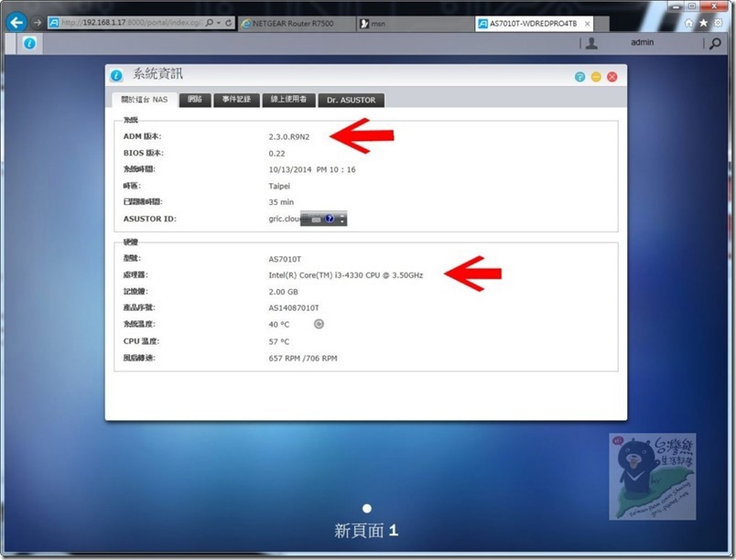Image resolution: width=736 pixels, height=560 pixels.
Task: Click the browser Forward arrow button
Action: point(38,22)
